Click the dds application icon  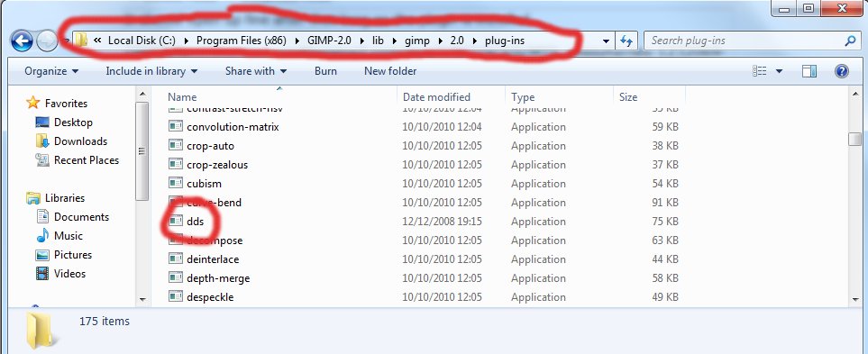tap(176, 222)
